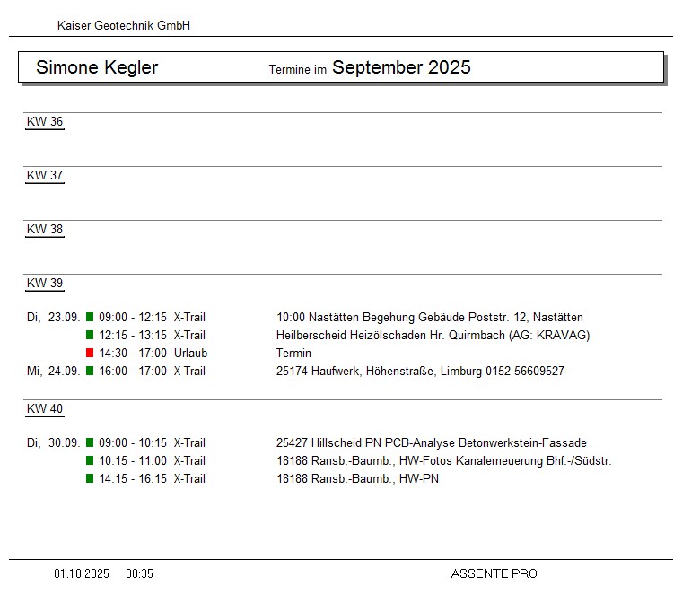Select the Heilberscheid Heizölschaden appointment description
Viewport: 700px width, 595px height.
[433, 336]
